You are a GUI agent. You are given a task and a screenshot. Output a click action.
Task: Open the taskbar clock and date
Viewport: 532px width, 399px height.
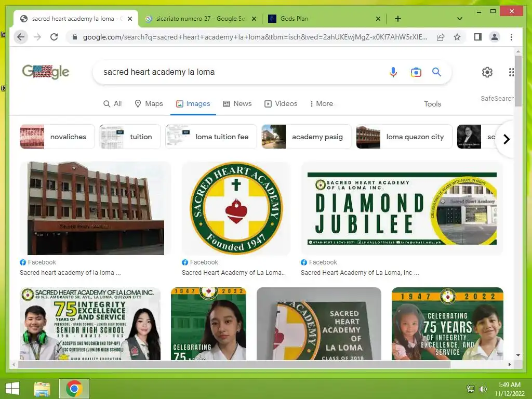(x=509, y=389)
